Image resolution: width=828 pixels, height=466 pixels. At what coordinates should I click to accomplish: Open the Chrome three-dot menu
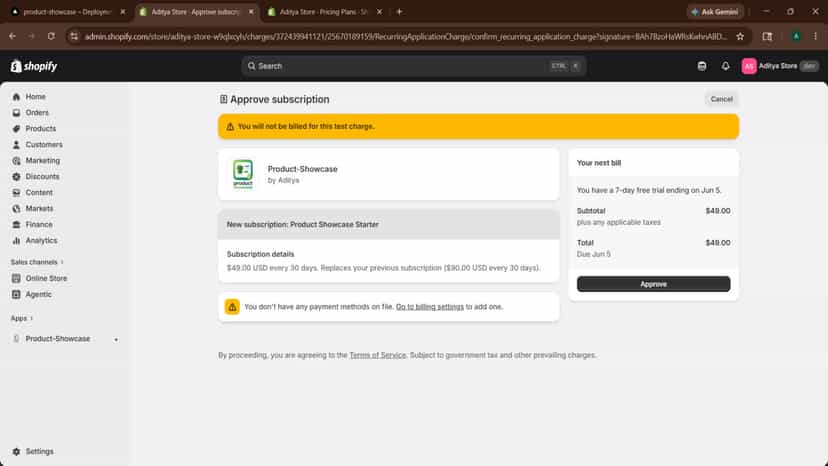tap(815, 36)
